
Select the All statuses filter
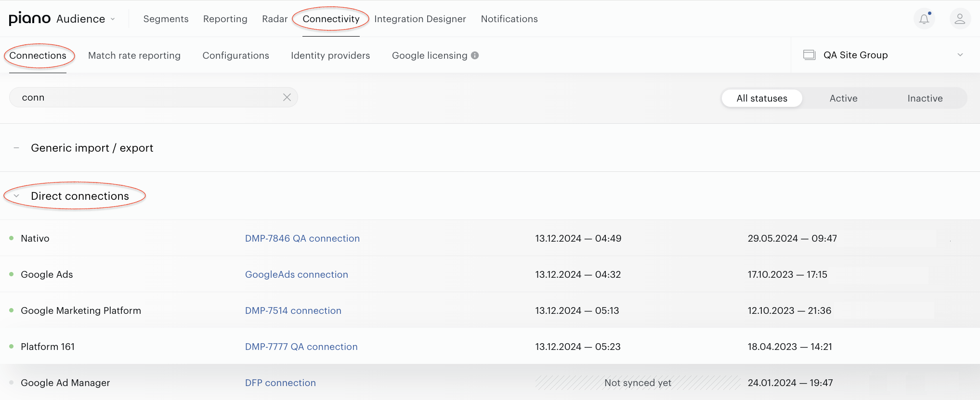tap(762, 98)
